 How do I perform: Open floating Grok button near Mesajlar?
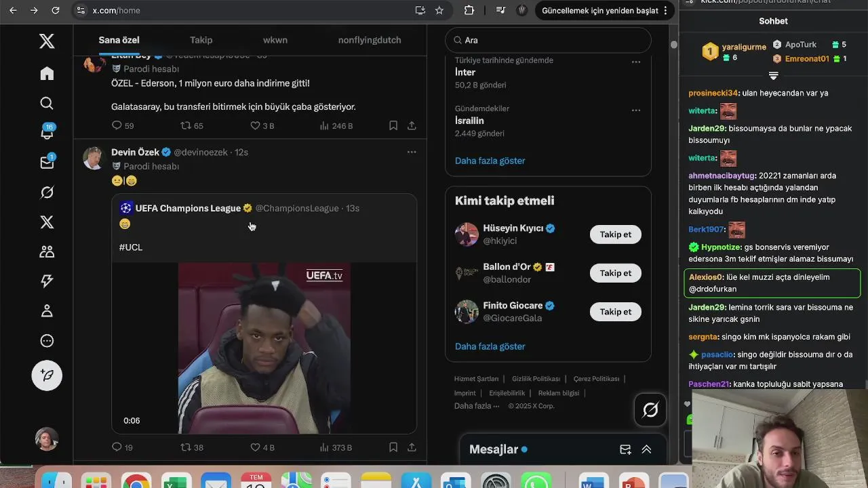[650, 409]
